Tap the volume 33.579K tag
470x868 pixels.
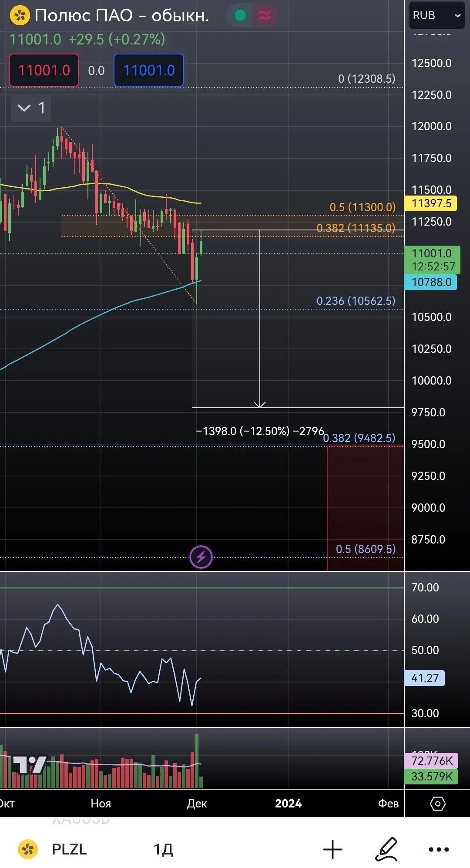[x=431, y=776]
